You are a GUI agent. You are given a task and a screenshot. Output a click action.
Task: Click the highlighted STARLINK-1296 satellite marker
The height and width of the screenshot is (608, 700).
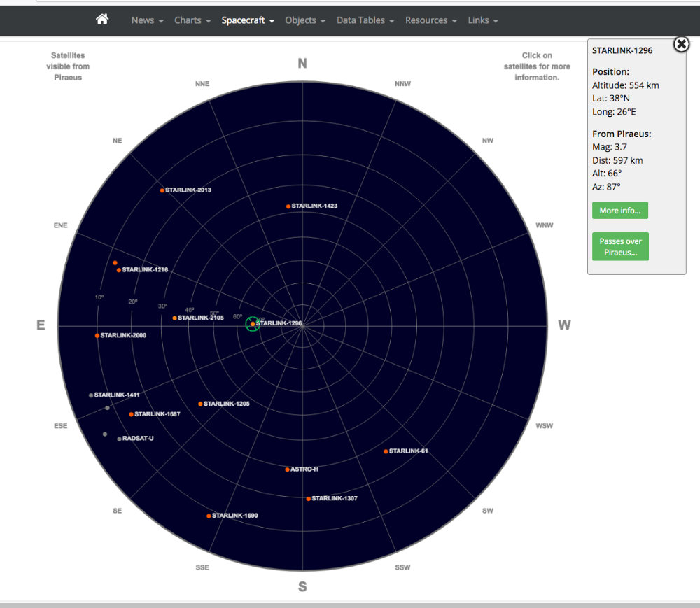point(253,323)
